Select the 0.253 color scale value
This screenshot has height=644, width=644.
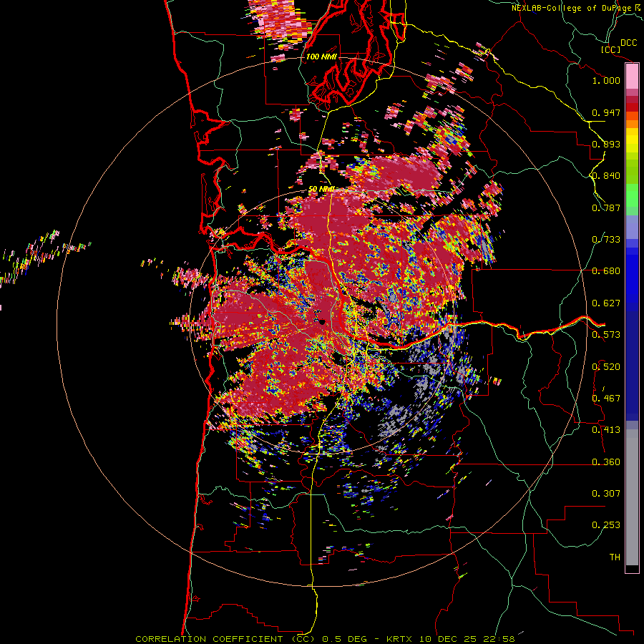point(606,525)
